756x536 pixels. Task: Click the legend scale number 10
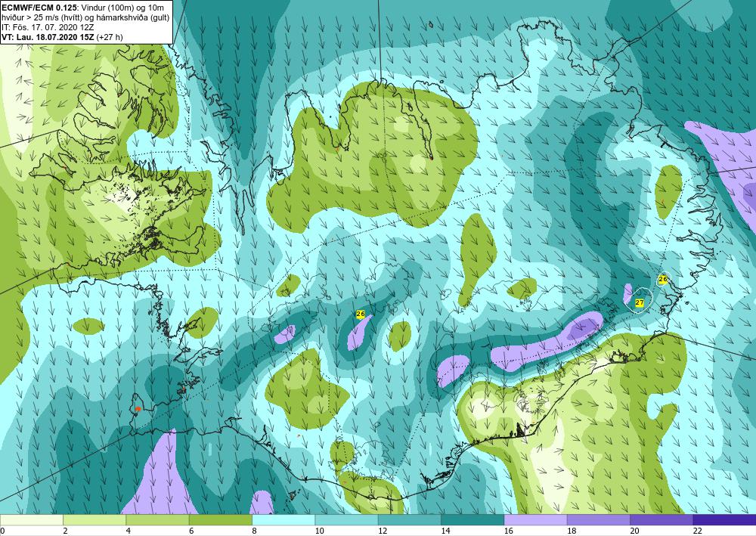click(x=320, y=531)
